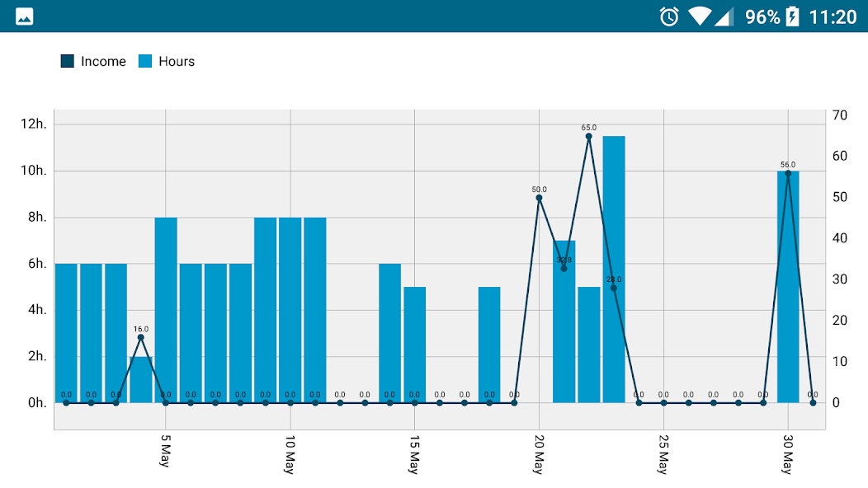Toggle the Income series via its legend label
Image resolution: width=868 pixels, height=488 pixels.
coord(103,61)
